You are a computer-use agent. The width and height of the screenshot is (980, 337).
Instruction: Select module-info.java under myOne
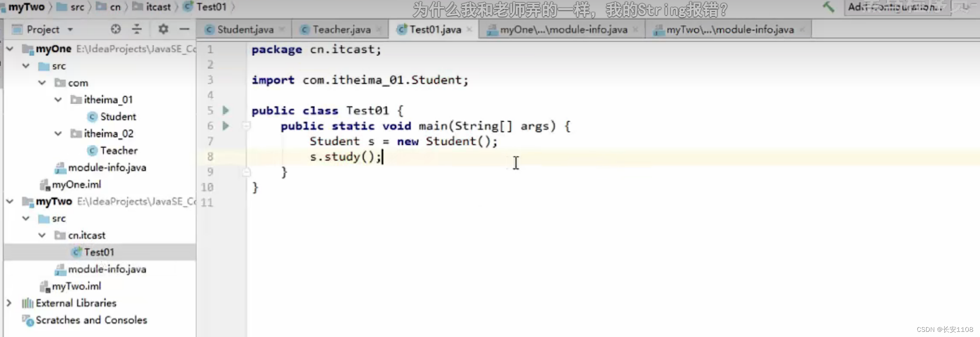(107, 168)
